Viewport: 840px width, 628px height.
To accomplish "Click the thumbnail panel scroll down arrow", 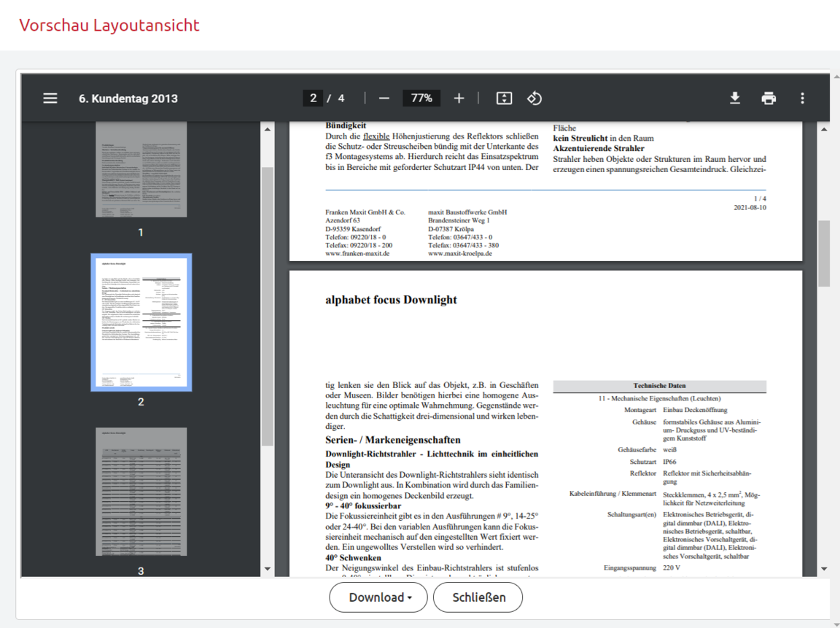I will pyautogui.click(x=268, y=569).
